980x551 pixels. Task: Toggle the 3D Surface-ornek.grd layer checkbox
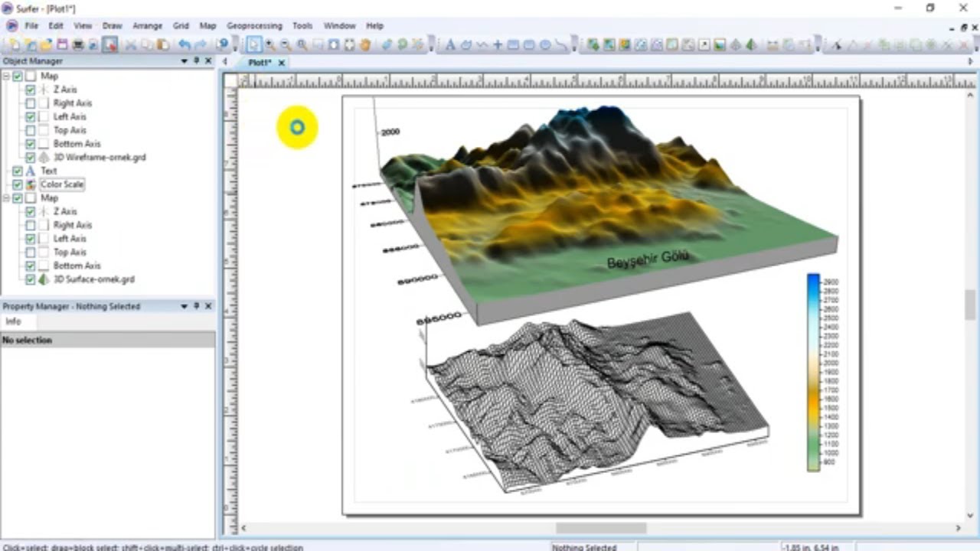pyautogui.click(x=31, y=279)
